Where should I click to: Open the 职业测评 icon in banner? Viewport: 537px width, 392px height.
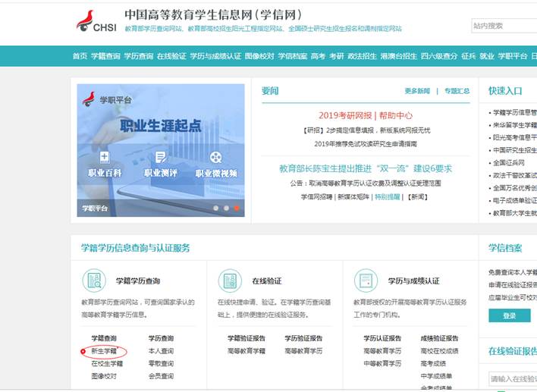click(x=161, y=158)
